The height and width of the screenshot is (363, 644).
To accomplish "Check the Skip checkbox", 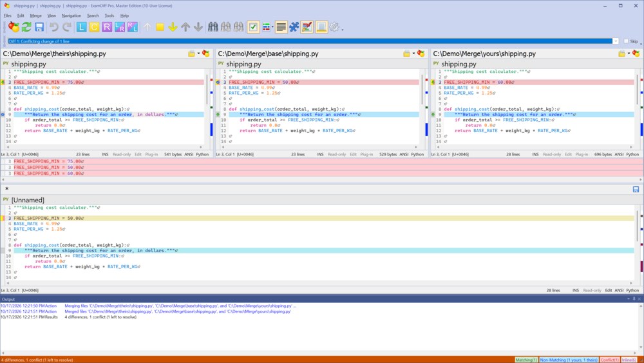I will 626,41.
